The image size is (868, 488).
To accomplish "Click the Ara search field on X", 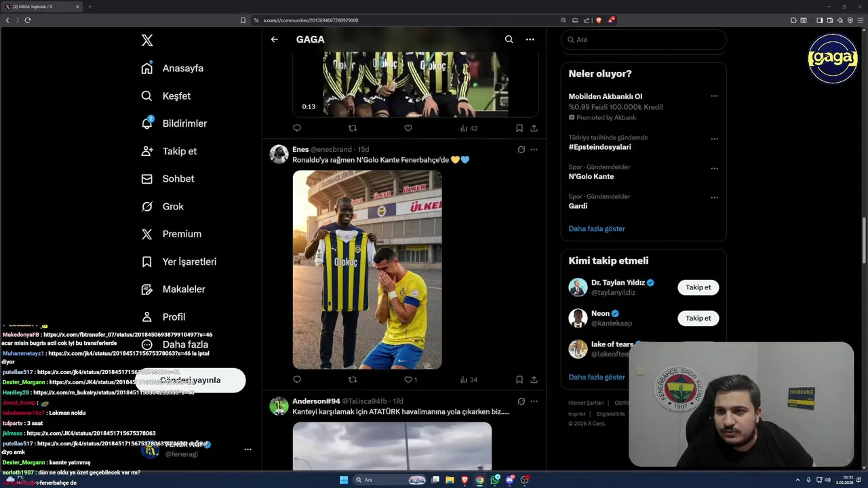I will (644, 39).
